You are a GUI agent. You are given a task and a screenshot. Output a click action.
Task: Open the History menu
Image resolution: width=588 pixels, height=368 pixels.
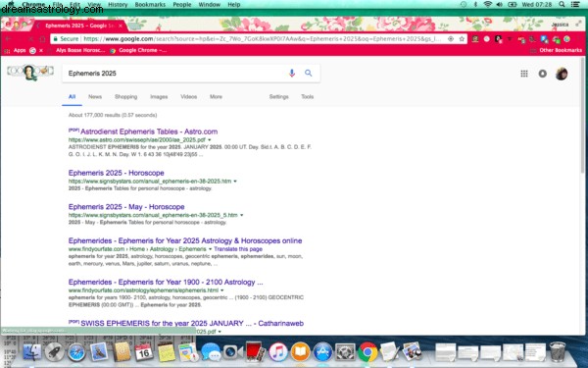click(118, 5)
